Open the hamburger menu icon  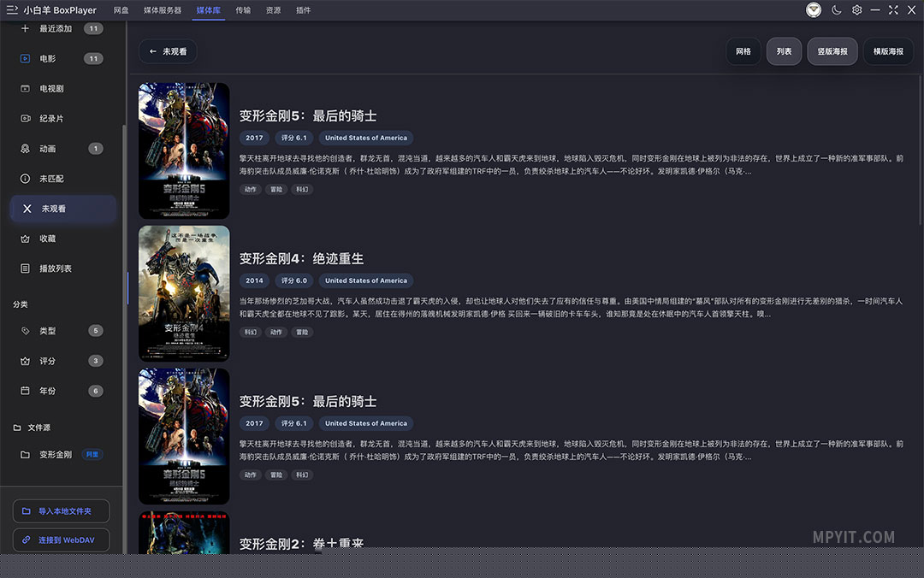click(12, 10)
